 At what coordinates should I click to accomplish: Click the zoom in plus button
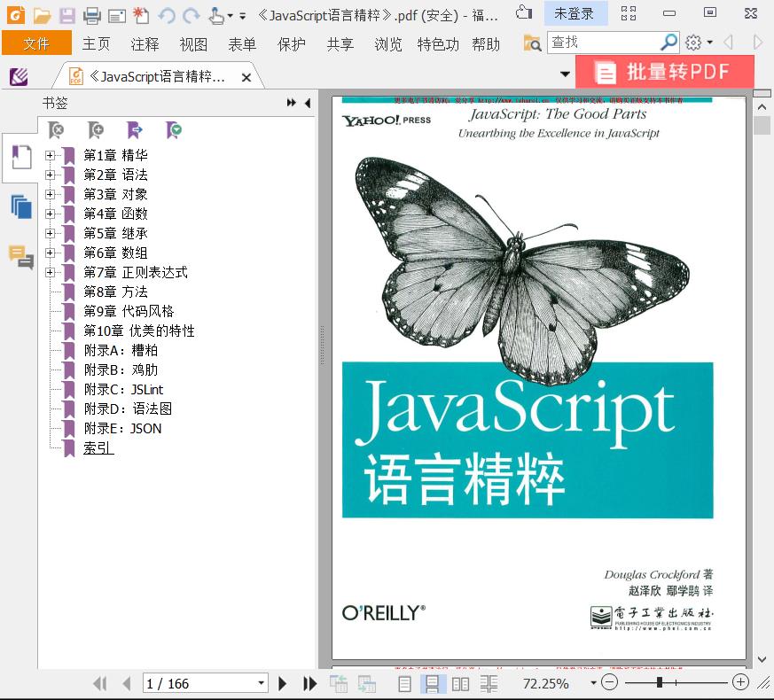pos(740,682)
